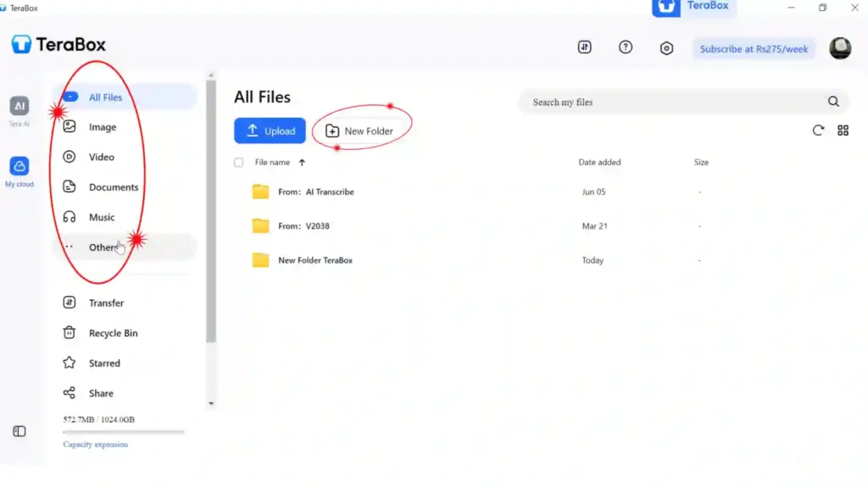Open the Recycle Bin trash icon
This screenshot has height=488, width=868.
[70, 332]
